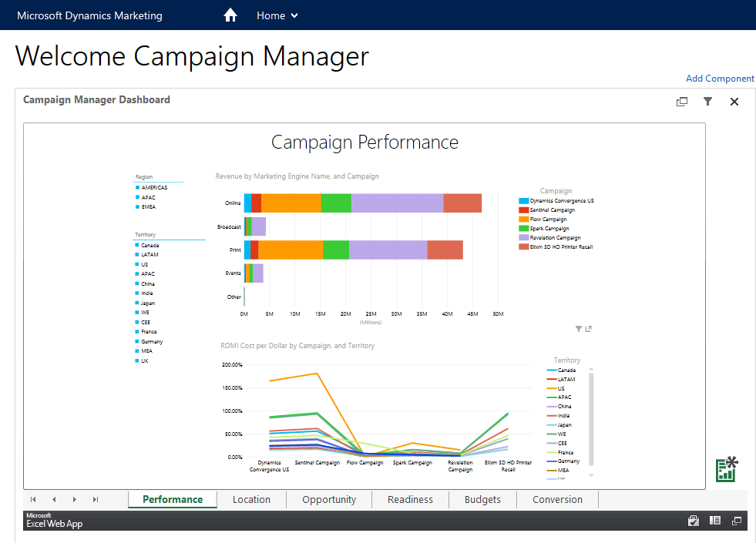Image resolution: width=756 pixels, height=543 pixels.
Task: Toggle the France territory slicer item
Action: click(x=146, y=331)
